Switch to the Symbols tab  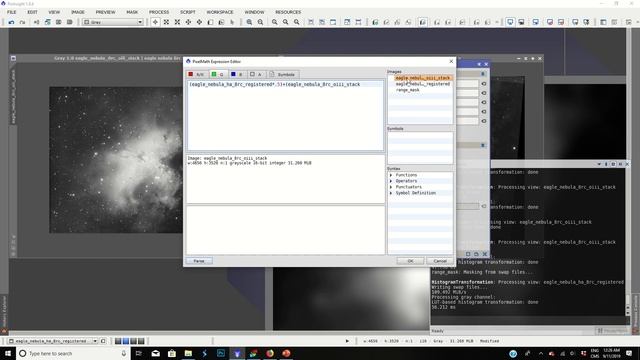click(282, 74)
